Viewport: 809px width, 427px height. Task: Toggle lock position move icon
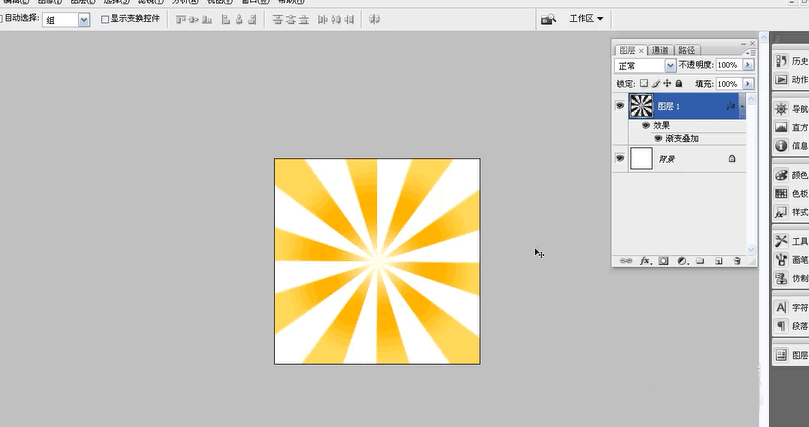[x=667, y=83]
